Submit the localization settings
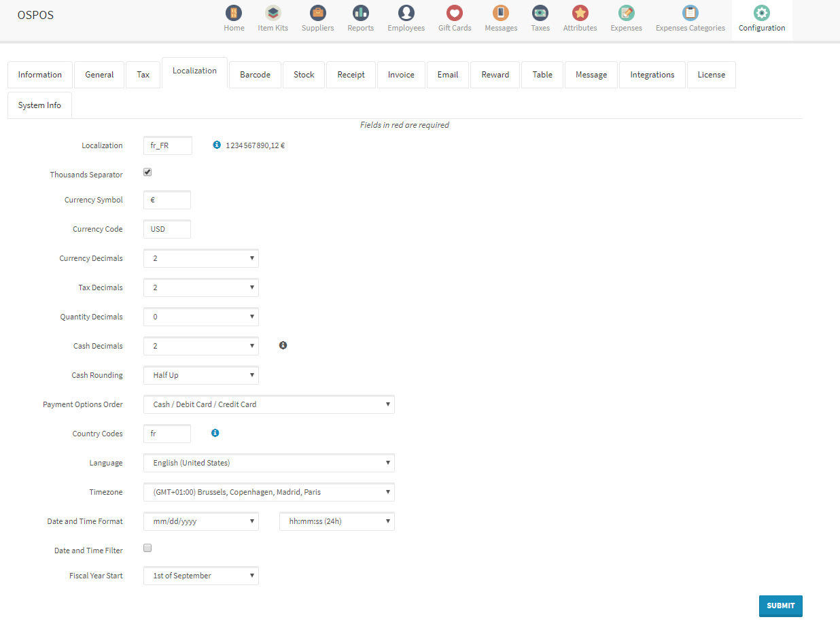 point(780,606)
